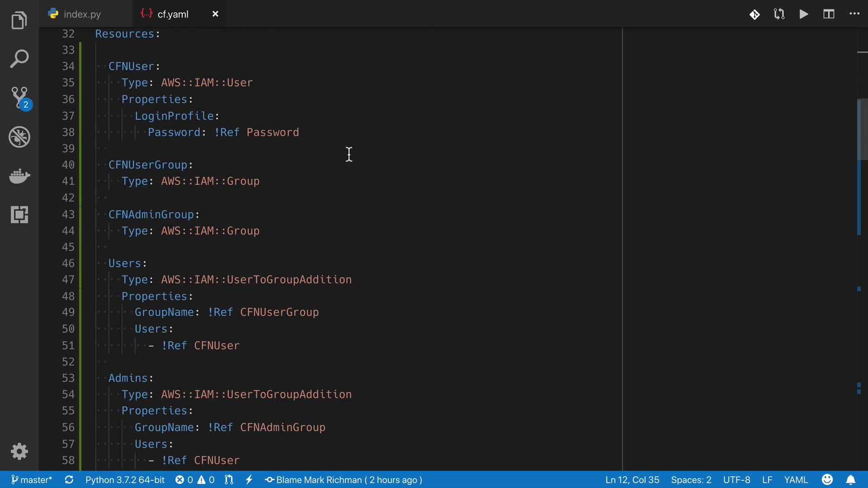
Task: Open the UTF-8 encoding selector
Action: click(x=736, y=480)
